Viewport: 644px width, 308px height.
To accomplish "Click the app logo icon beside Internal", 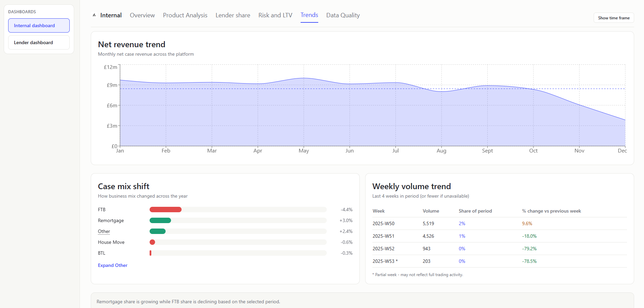I will 94,15.
